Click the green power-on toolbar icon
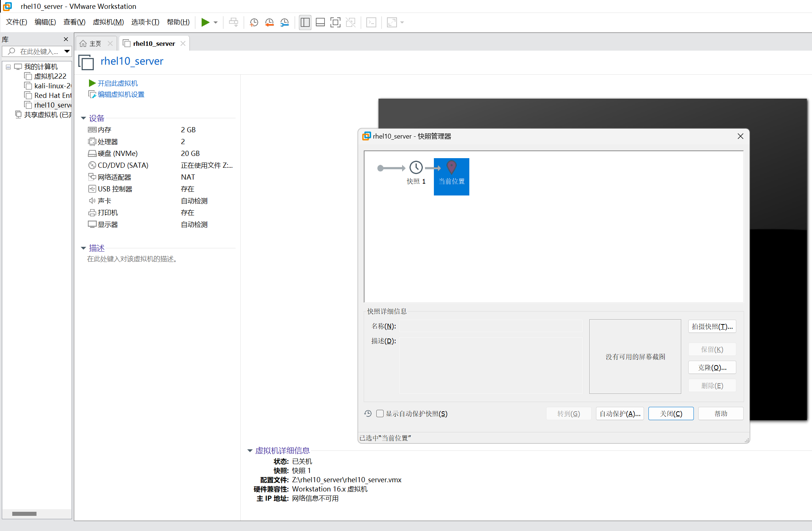This screenshot has height=531, width=812. pos(205,23)
